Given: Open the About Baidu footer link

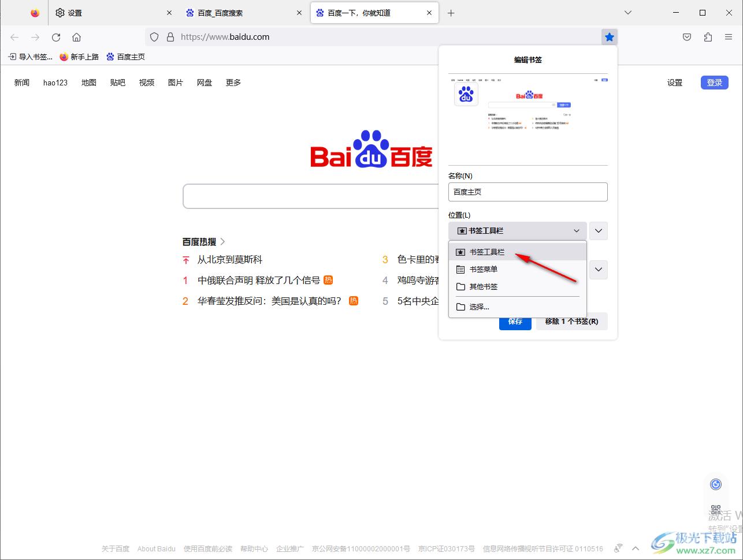Looking at the screenshot, I should [x=157, y=549].
